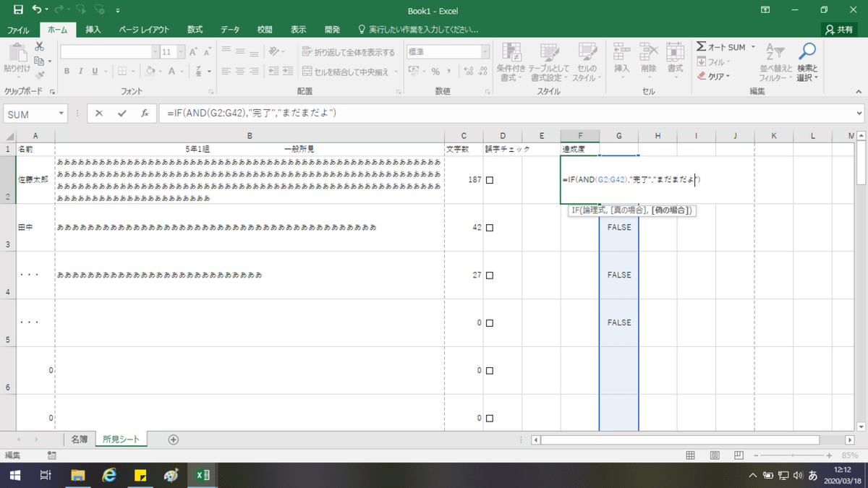
Task: Open Find and Select magnifier icon
Action: click(807, 51)
